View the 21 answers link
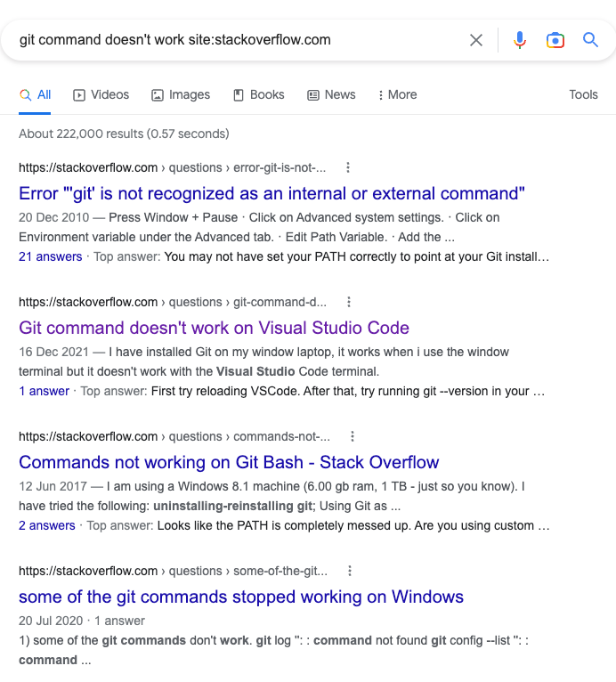This screenshot has width=616, height=682. coord(51,256)
